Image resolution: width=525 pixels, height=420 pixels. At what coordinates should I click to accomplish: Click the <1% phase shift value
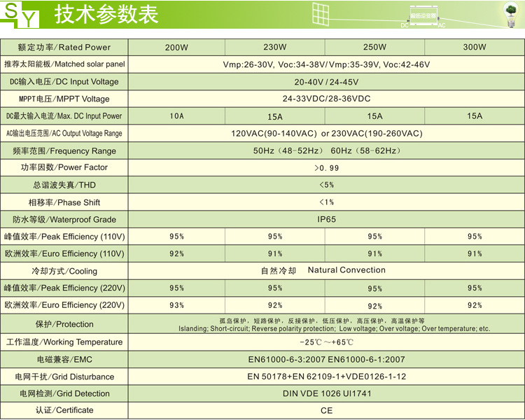click(326, 202)
